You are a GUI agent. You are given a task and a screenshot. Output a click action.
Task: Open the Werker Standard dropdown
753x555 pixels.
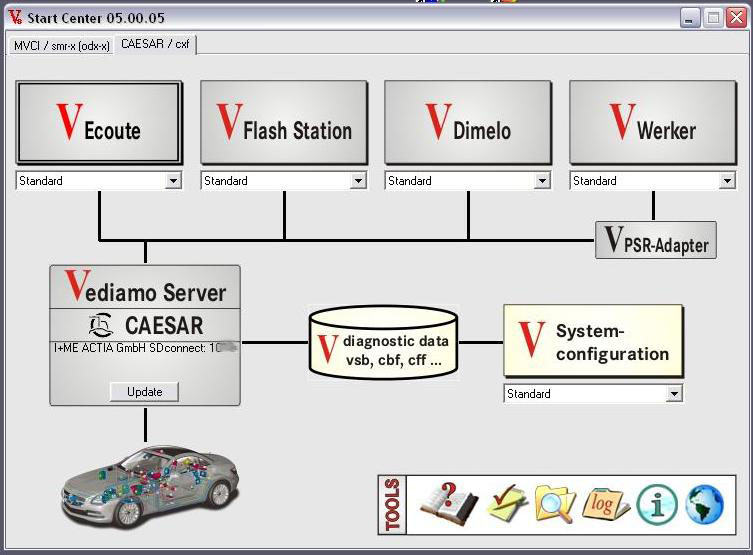pyautogui.click(x=727, y=181)
